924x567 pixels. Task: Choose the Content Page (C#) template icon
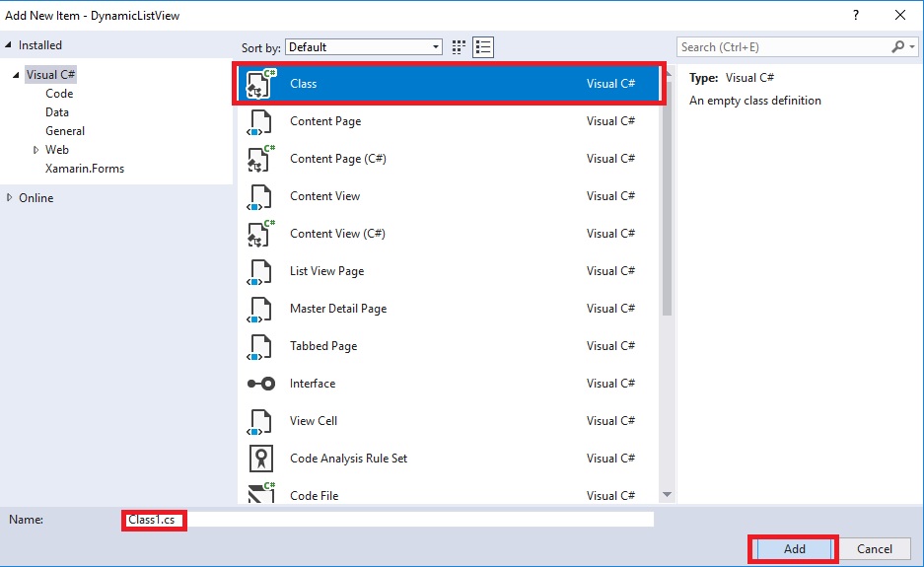260,159
